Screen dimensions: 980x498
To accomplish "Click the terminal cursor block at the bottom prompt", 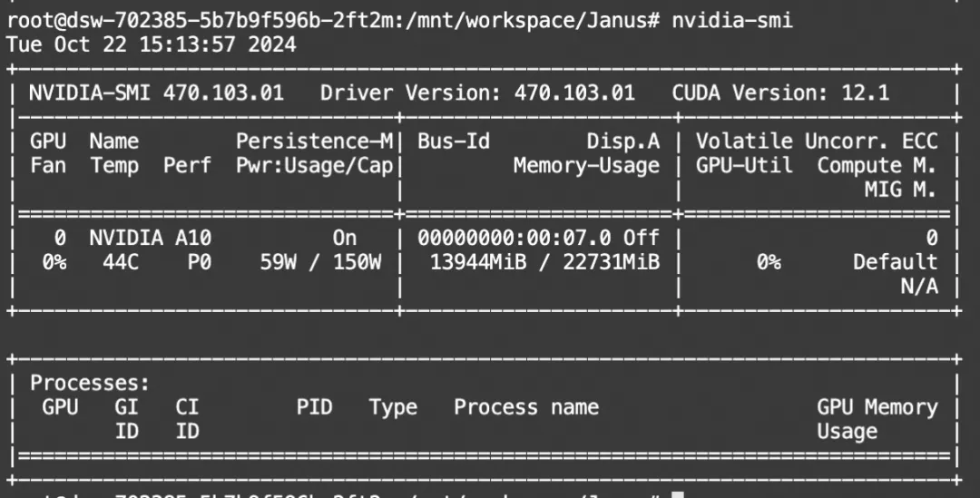I will [677, 494].
